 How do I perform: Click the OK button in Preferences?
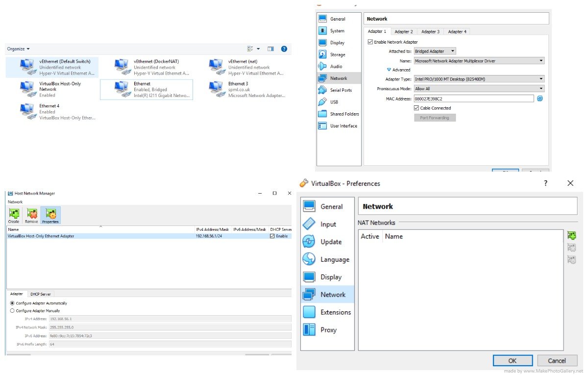click(x=513, y=360)
